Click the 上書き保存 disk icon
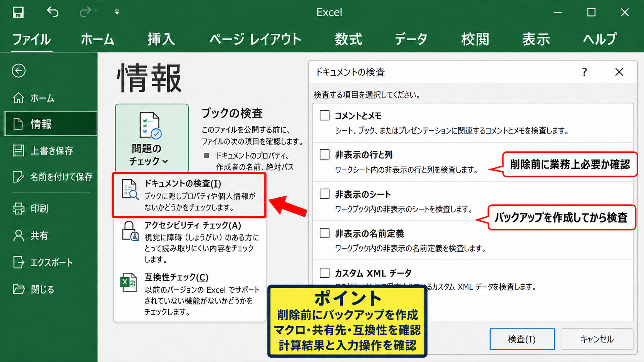This screenshot has height=362, width=644. 18,150
